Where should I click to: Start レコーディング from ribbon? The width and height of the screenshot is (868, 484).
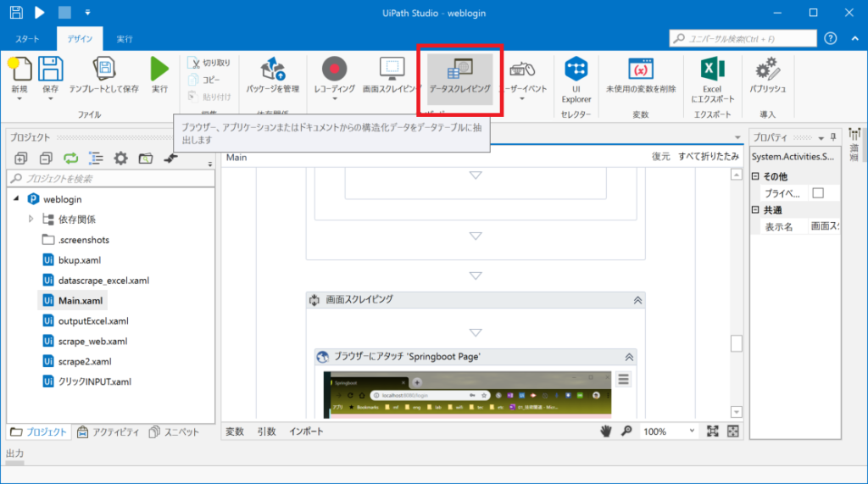[x=334, y=70]
